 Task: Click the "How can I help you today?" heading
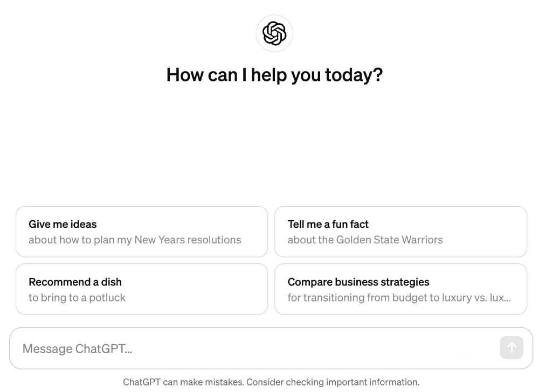[274, 75]
